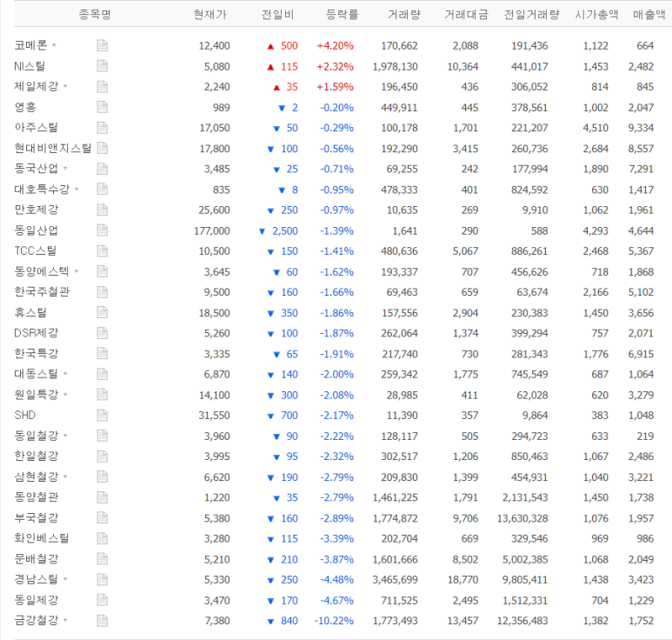Open the document icon next to NI스틸
This screenshot has width=672, height=640.
102,66
